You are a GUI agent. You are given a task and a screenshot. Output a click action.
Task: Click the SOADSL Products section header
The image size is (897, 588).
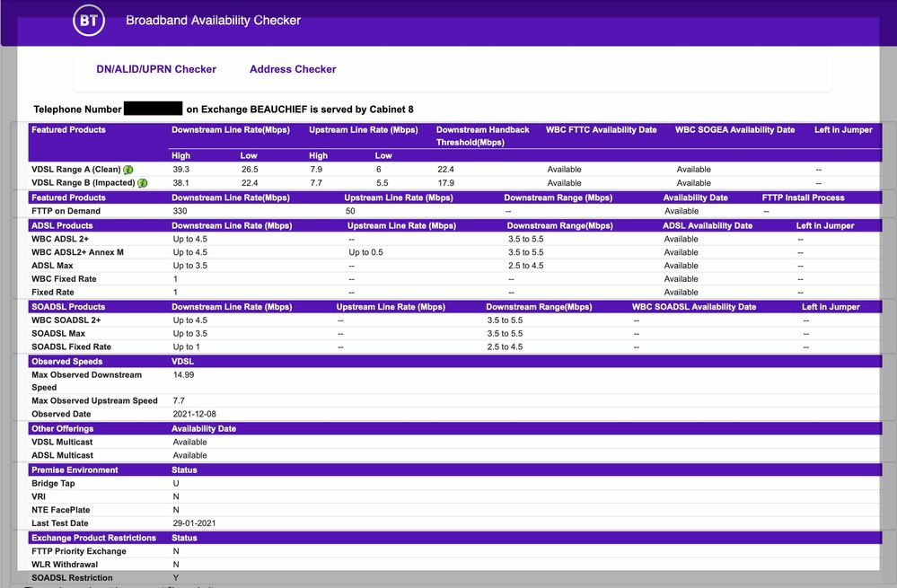(68, 307)
